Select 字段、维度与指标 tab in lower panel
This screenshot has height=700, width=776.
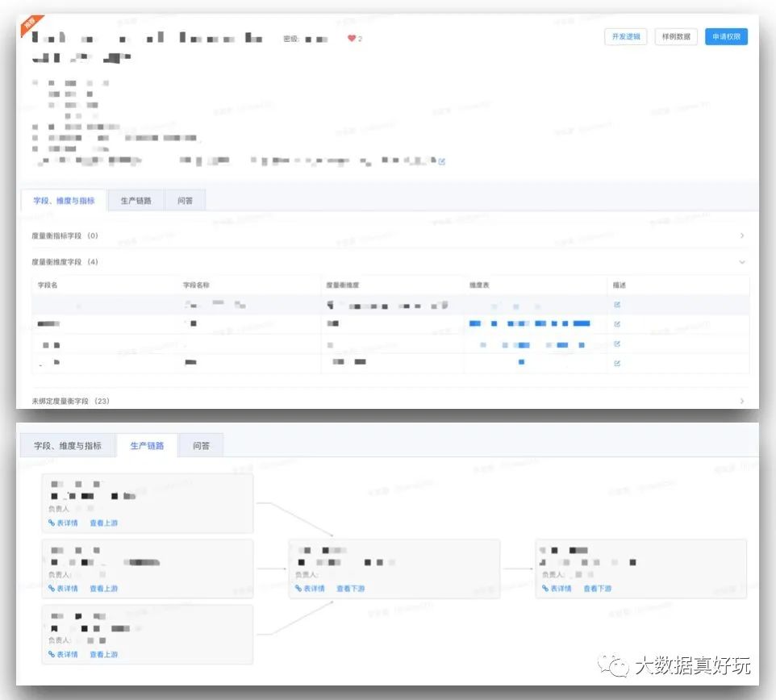[67, 446]
